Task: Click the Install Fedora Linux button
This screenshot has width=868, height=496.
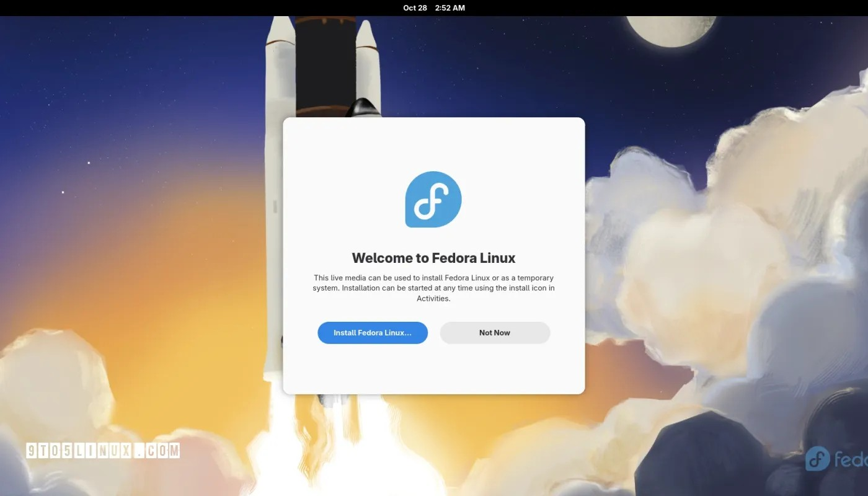Action: (373, 333)
